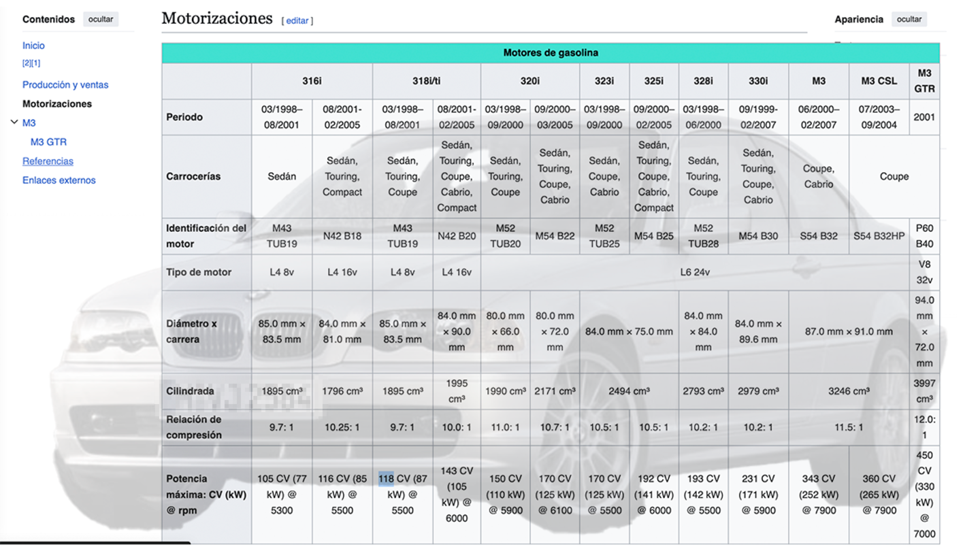Click the Cilindrada row label
The width and height of the screenshot is (980, 551).
tap(207, 391)
